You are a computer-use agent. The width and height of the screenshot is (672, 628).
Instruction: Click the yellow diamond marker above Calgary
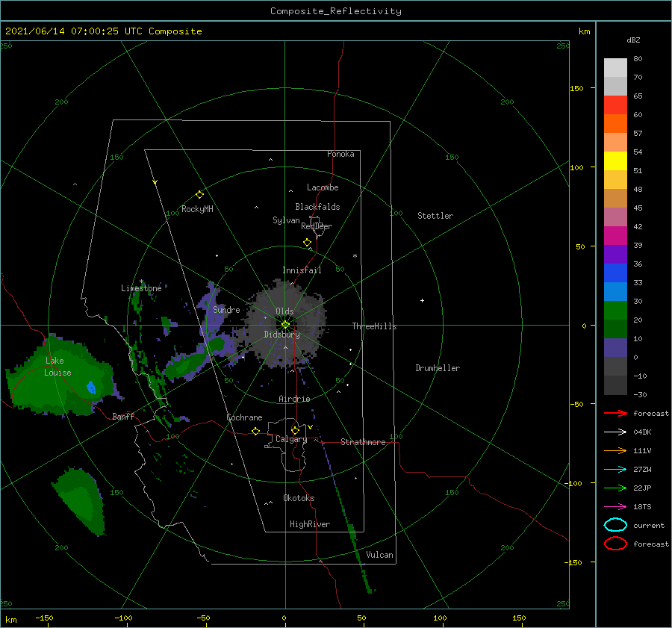295,430
